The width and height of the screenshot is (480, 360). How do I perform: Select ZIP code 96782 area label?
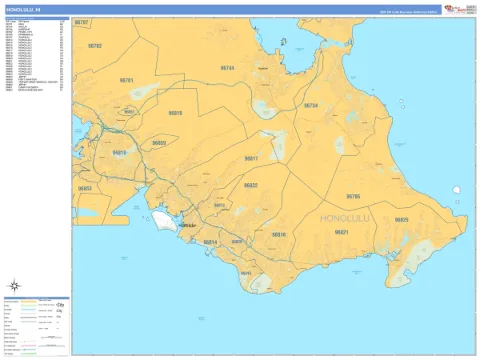(95, 46)
